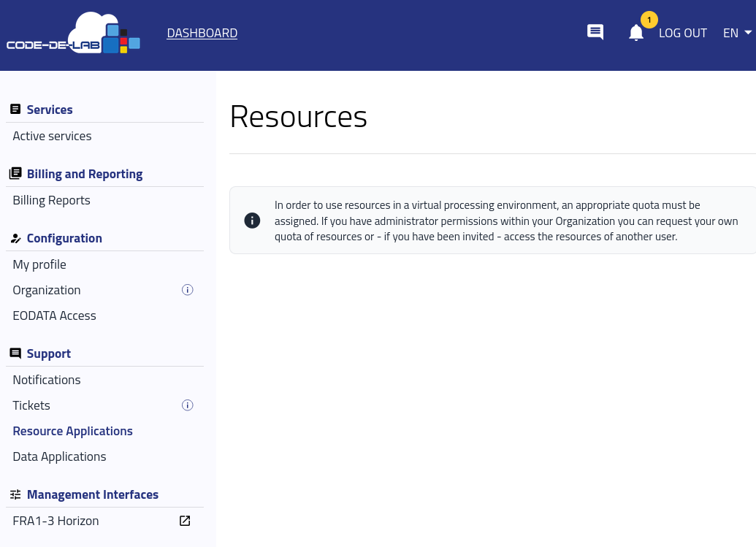Open the notification bell with badge
The height and width of the screenshot is (547, 756).
point(636,33)
